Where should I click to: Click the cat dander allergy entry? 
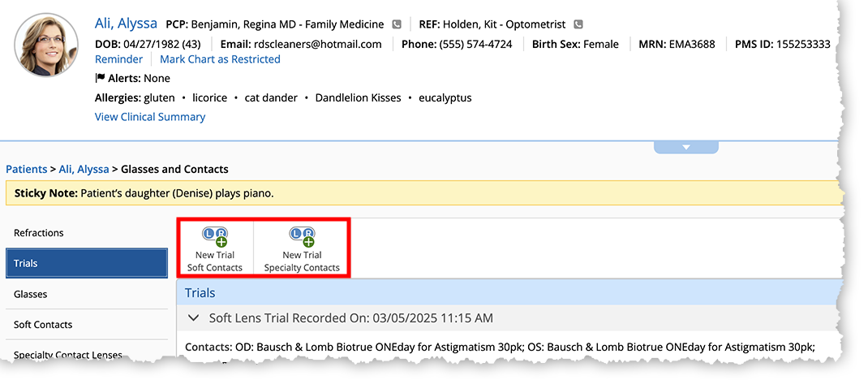pyautogui.click(x=271, y=98)
